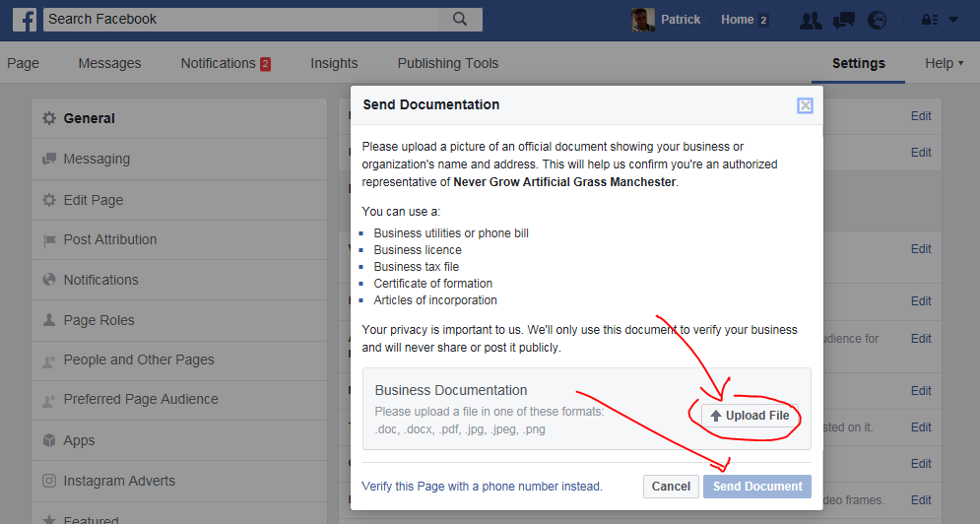The width and height of the screenshot is (980, 524).
Task: Open the Publishing Tools tab
Action: [x=448, y=63]
